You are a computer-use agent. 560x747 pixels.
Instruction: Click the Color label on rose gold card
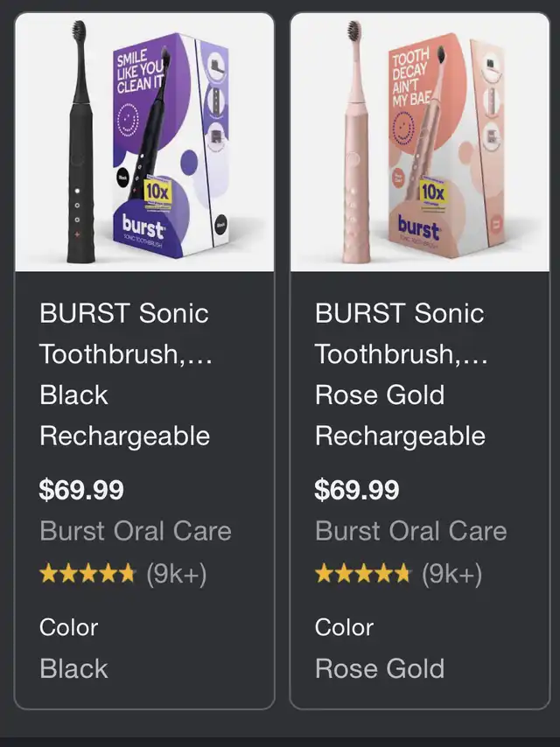[x=344, y=627]
